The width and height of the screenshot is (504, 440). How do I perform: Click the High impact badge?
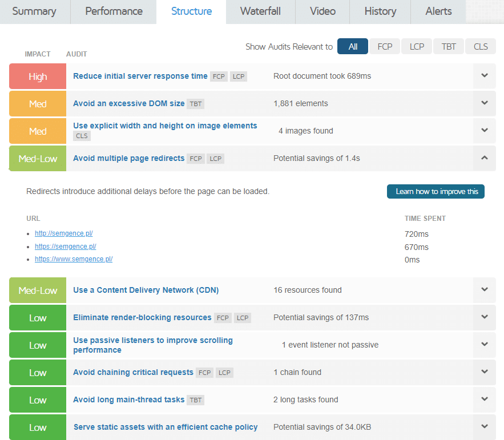(38, 76)
